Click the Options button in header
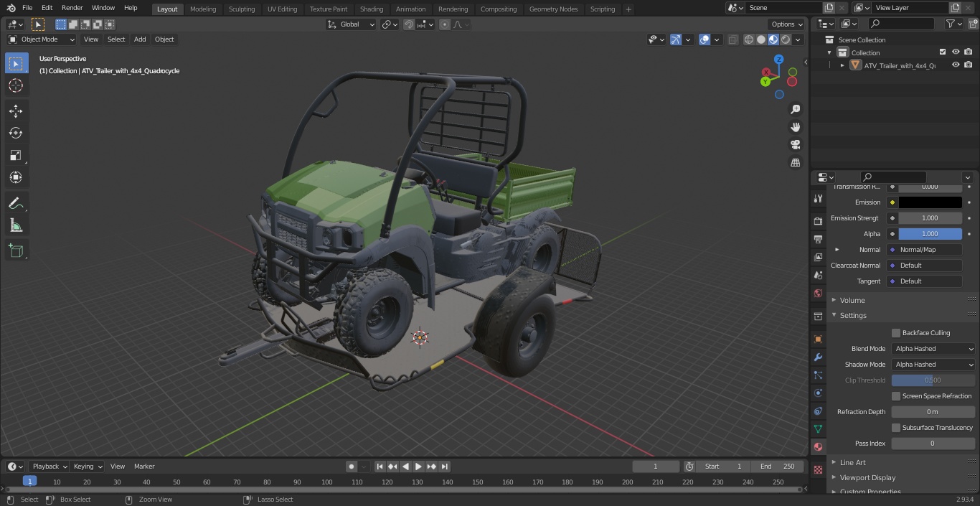 (787, 24)
